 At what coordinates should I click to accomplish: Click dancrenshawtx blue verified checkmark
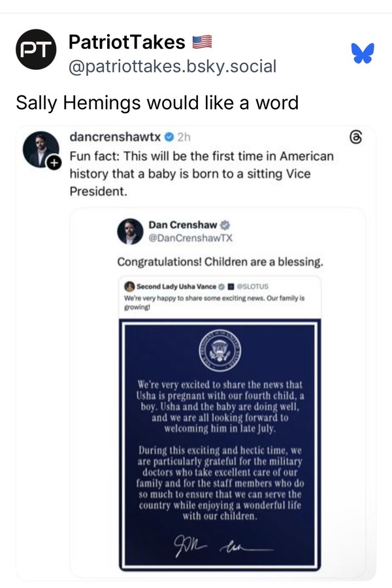coord(168,138)
